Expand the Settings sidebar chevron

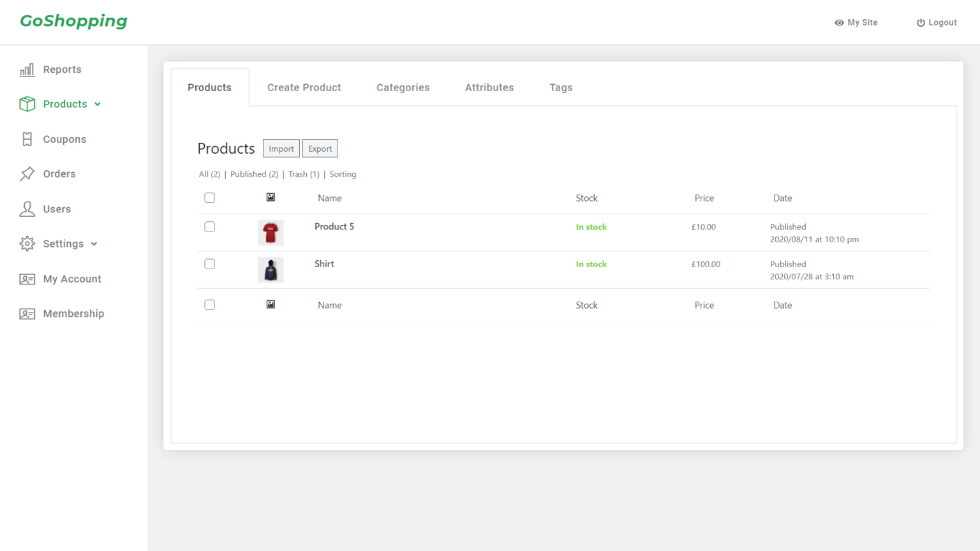(x=94, y=244)
